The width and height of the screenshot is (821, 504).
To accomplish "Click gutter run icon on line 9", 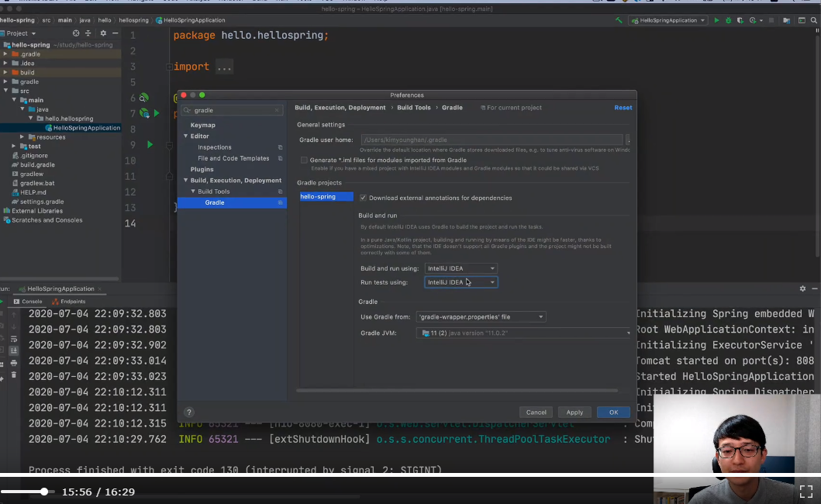I will (150, 144).
